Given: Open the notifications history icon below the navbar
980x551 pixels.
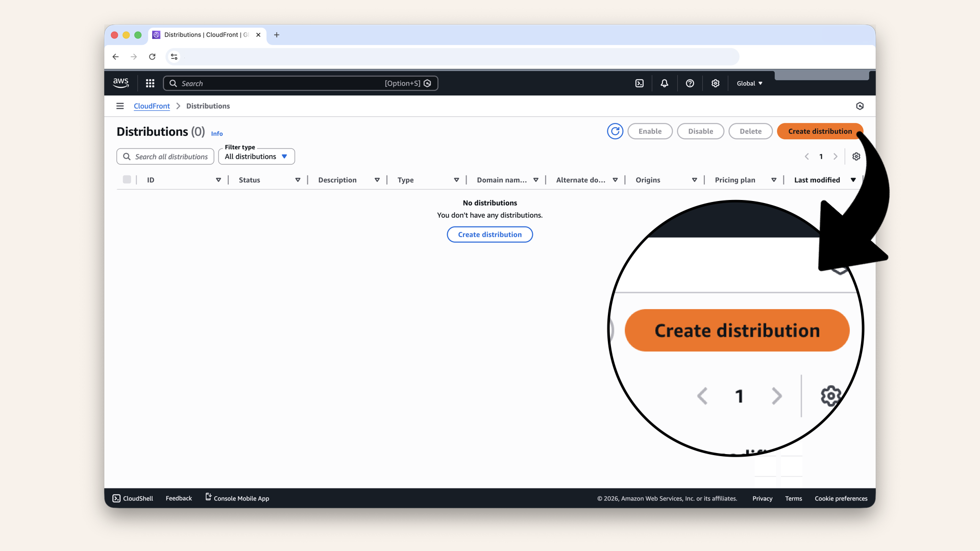Looking at the screenshot, I should [860, 106].
